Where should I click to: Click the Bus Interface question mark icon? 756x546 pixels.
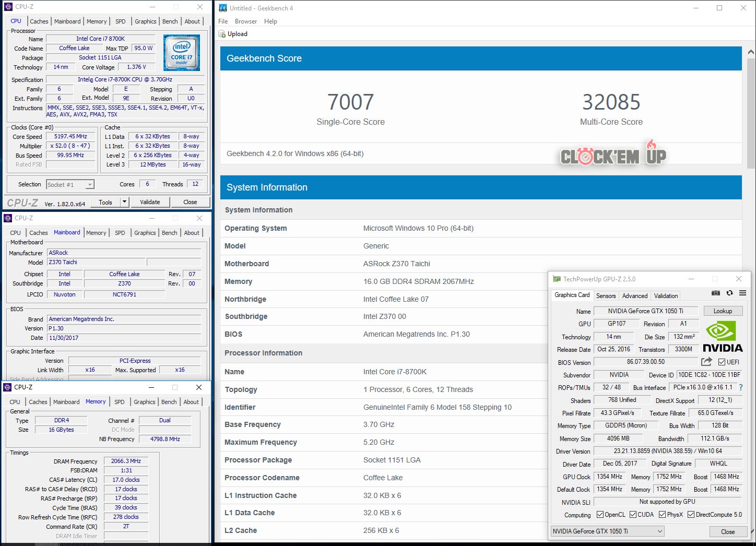(740, 387)
